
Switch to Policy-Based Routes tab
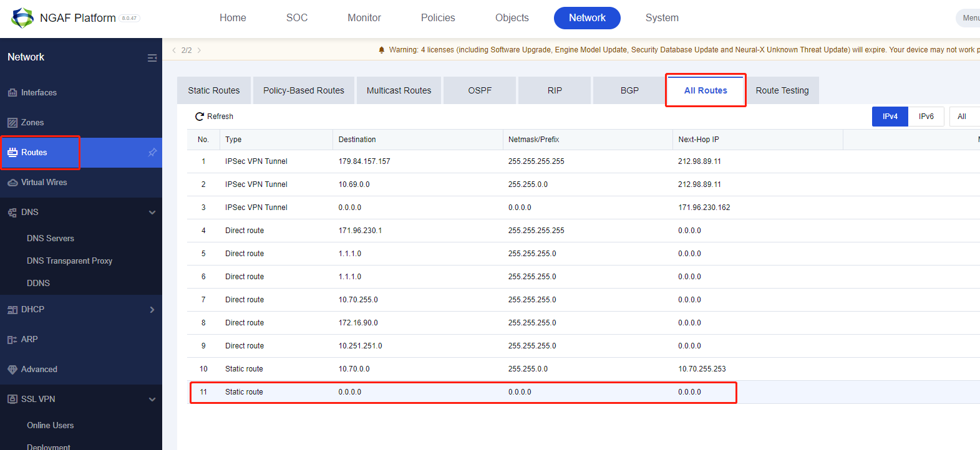(304, 90)
